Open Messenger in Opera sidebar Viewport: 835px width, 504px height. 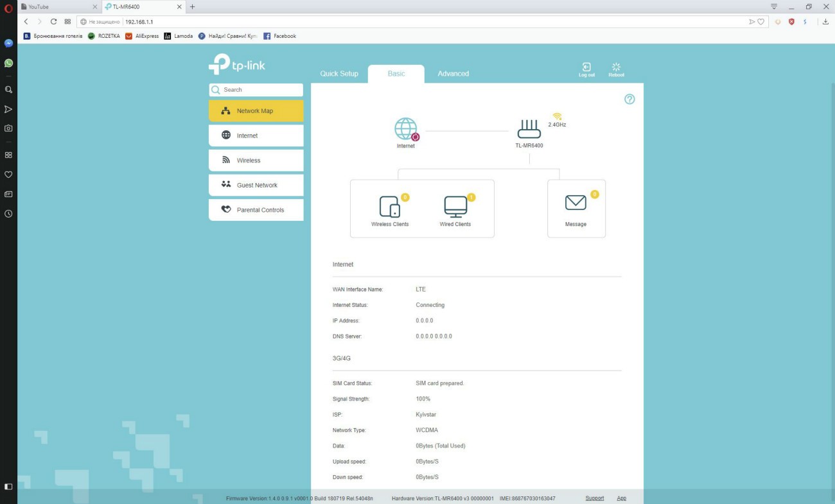8,44
